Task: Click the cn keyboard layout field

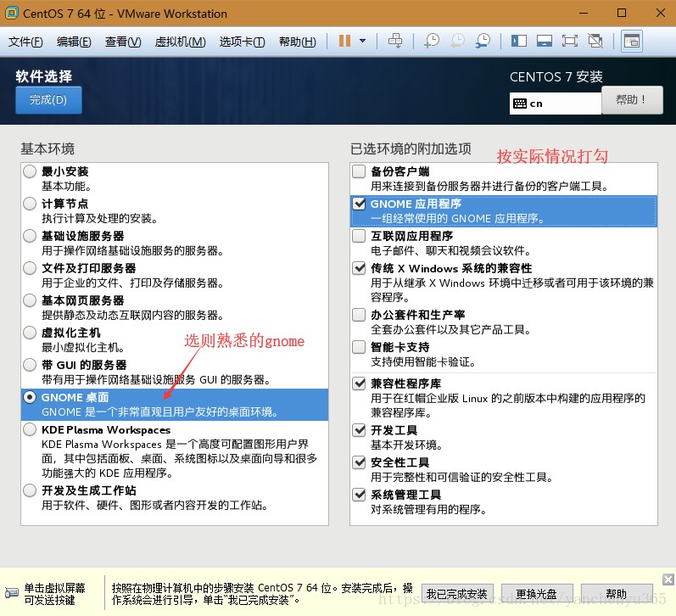Action: (556, 104)
